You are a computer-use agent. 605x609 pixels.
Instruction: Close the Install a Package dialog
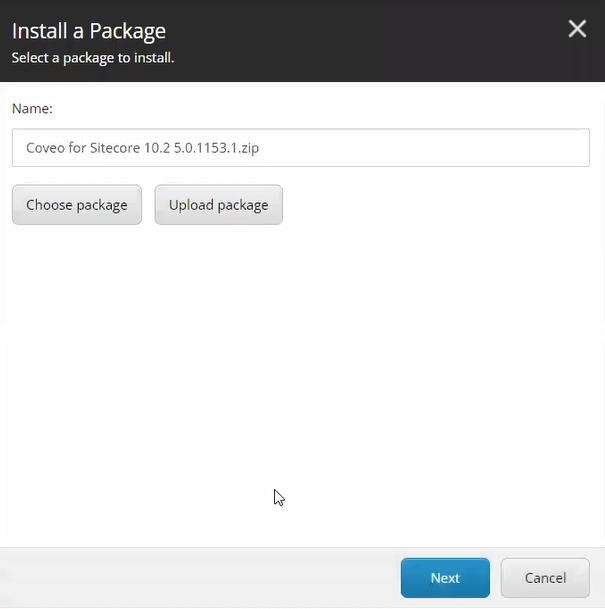(x=577, y=29)
